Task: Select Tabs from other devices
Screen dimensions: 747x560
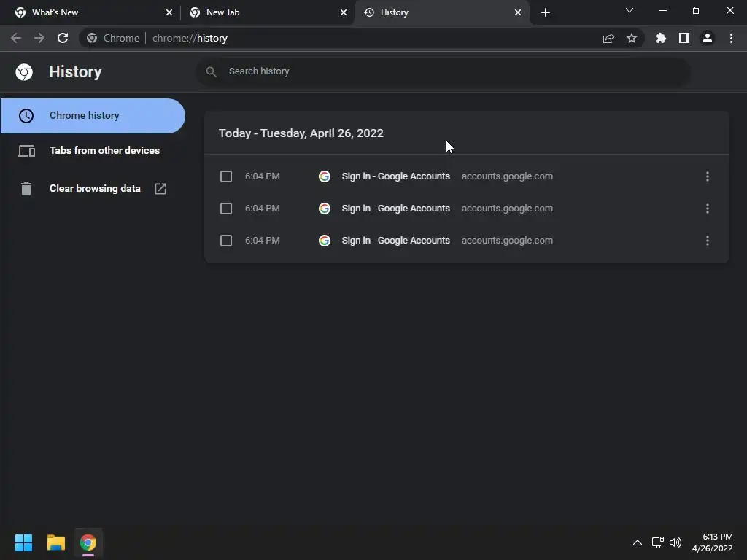Action: click(x=104, y=150)
